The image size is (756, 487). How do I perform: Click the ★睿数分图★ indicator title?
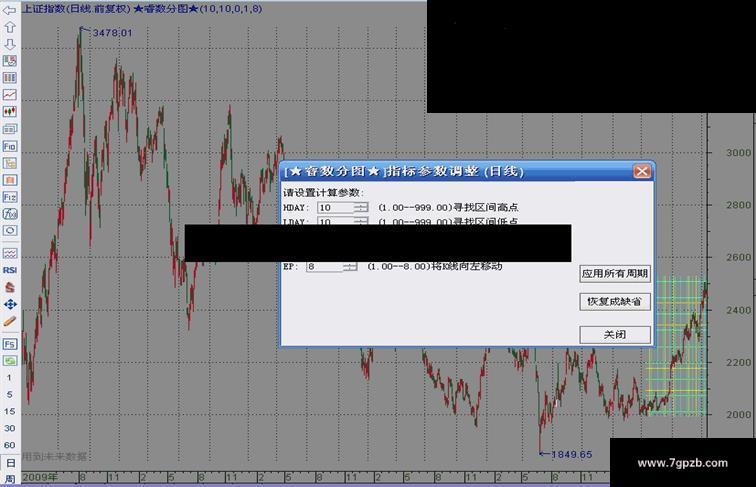click(x=166, y=9)
